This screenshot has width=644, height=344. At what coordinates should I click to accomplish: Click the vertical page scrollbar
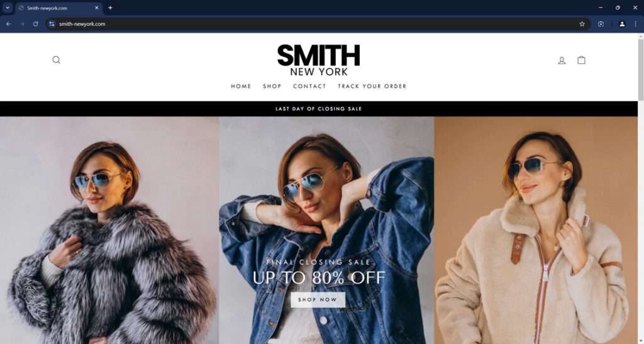[640, 189]
